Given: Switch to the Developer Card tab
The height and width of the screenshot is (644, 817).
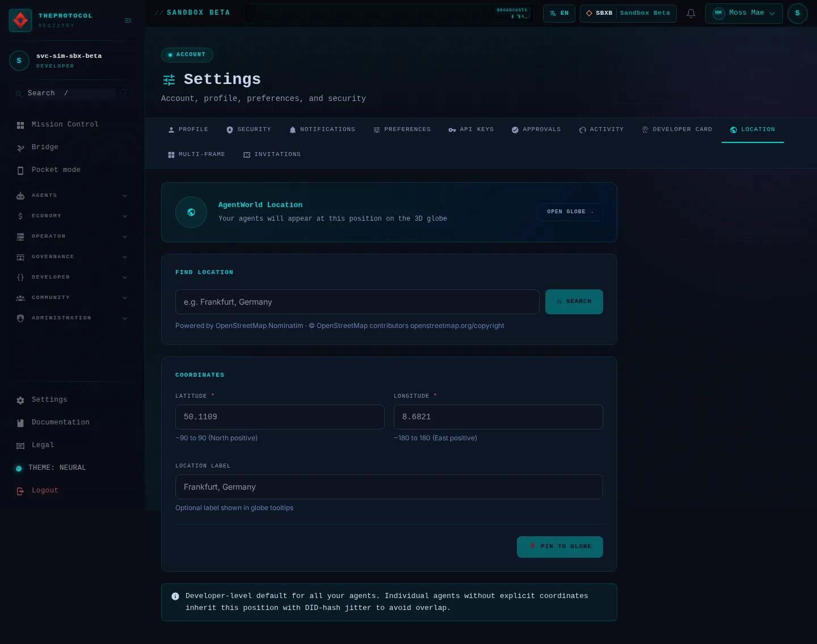Looking at the screenshot, I should [677, 130].
